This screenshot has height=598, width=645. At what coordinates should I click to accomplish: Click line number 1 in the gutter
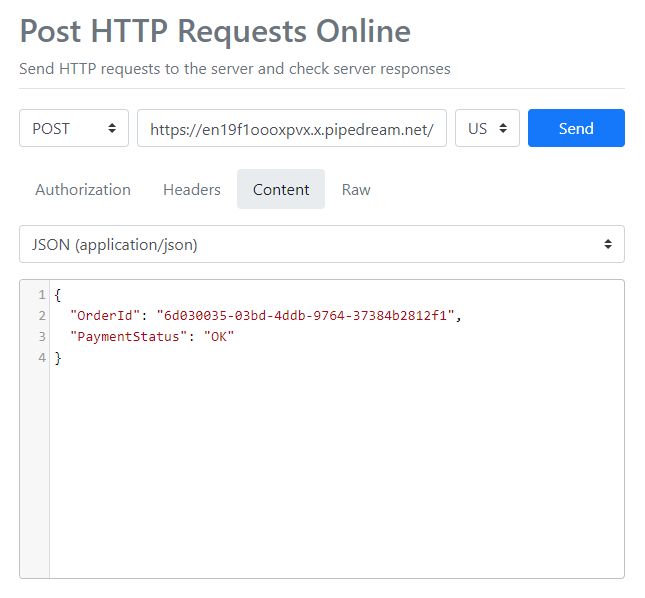[x=42, y=295]
